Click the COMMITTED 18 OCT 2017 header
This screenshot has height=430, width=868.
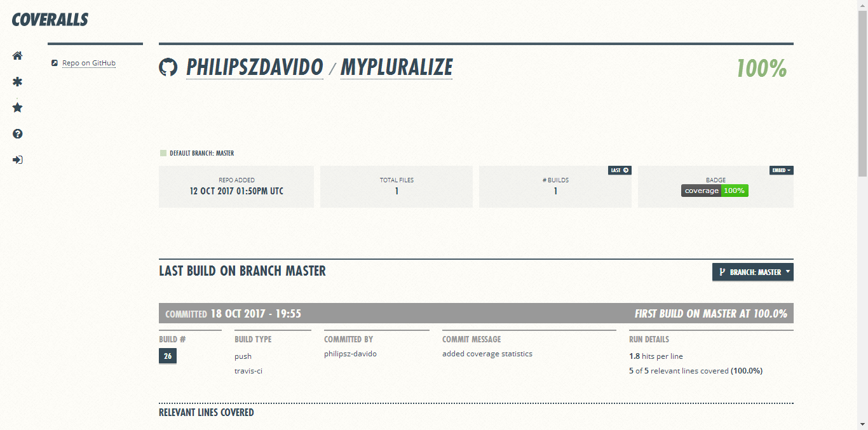tap(233, 314)
